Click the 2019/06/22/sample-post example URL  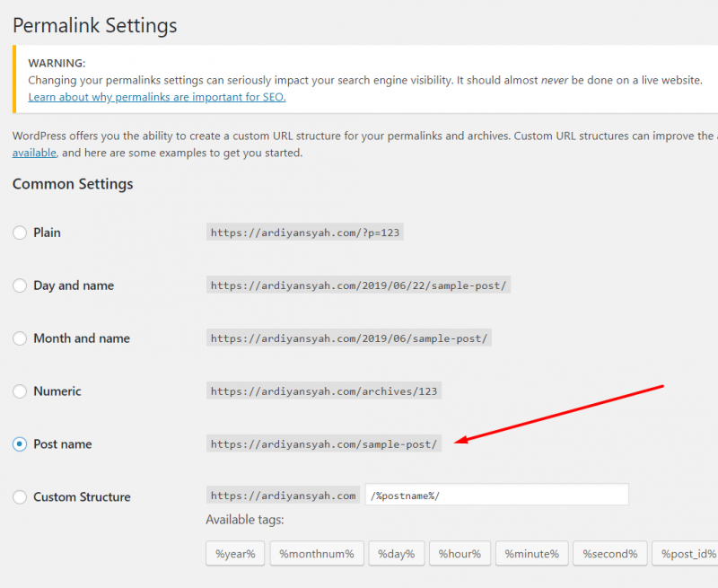click(x=358, y=285)
